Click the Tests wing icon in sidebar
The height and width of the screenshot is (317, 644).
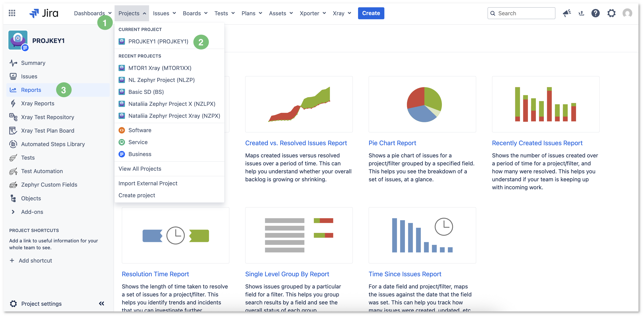[x=13, y=158]
